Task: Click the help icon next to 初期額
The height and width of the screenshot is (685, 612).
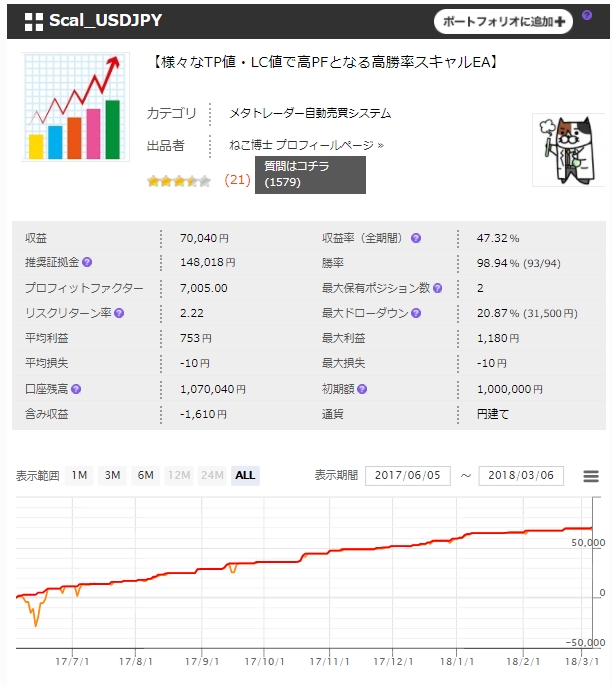Action: [362, 388]
